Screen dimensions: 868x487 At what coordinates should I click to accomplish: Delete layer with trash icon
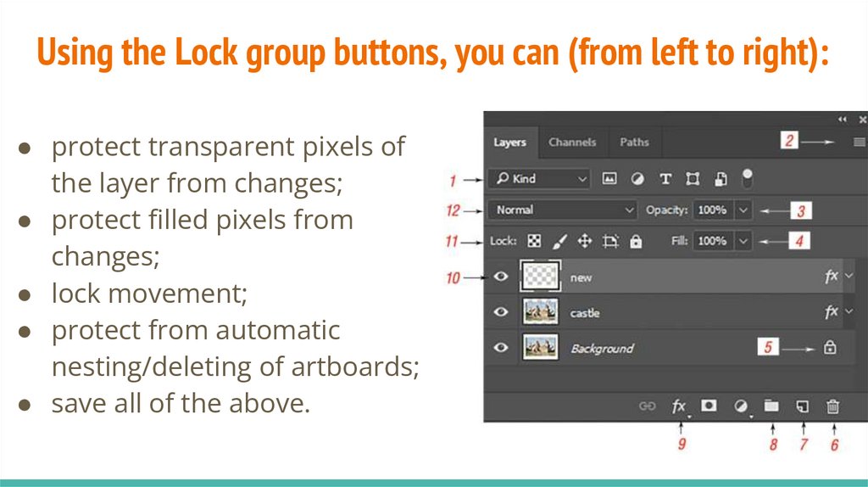click(x=832, y=406)
